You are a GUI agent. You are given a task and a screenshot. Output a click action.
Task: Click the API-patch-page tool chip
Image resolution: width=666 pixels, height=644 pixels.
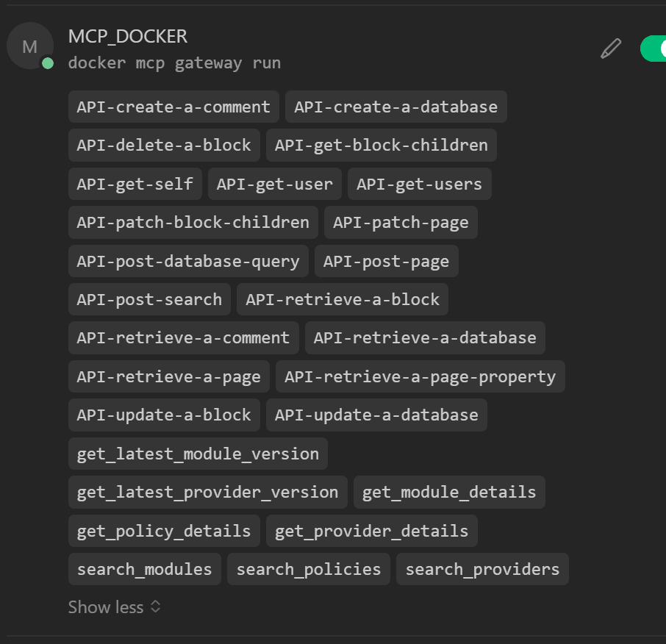pos(401,222)
